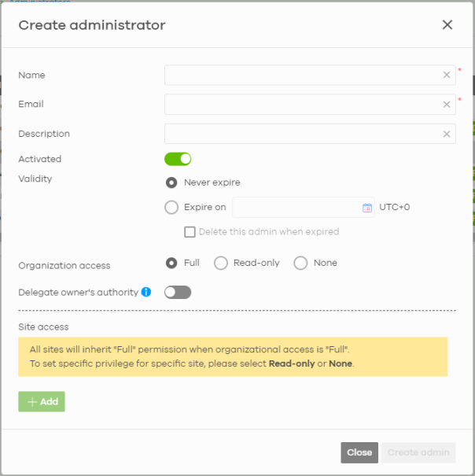Check Delete this admin when expired
The height and width of the screenshot is (476, 475).
tap(190, 232)
